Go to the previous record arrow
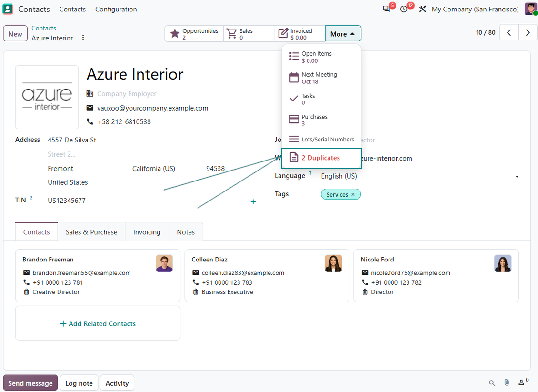The image size is (538, 392). tap(509, 32)
